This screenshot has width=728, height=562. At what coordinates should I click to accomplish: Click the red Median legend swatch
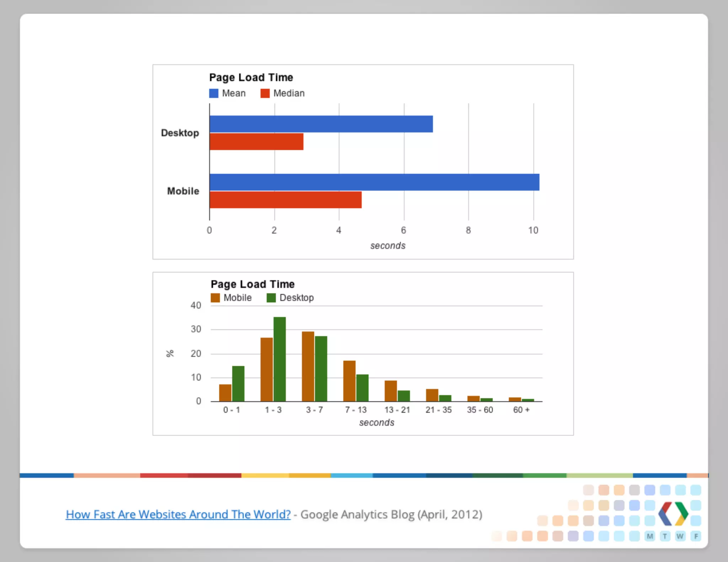tap(265, 93)
